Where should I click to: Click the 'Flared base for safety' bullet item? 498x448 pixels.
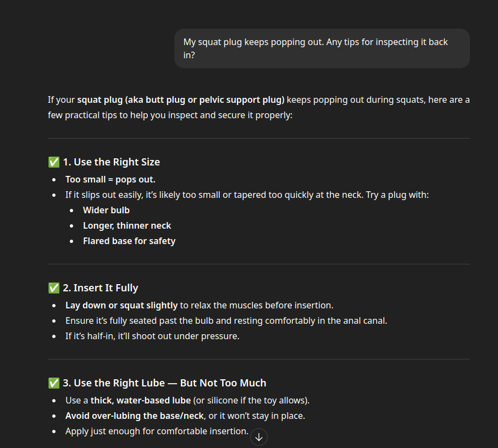[x=129, y=241]
